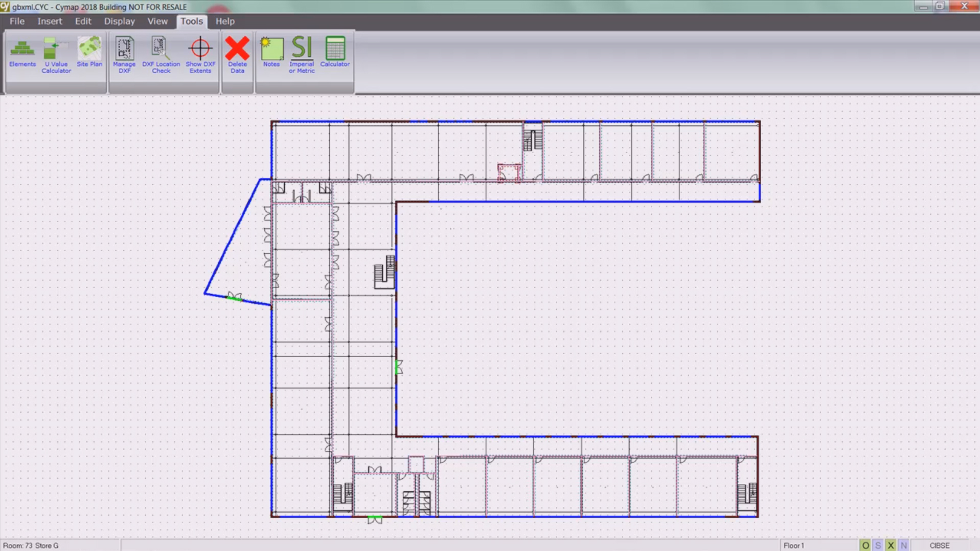Launch the U Value Calculator
This screenshot has width=980, height=551.
(x=56, y=55)
